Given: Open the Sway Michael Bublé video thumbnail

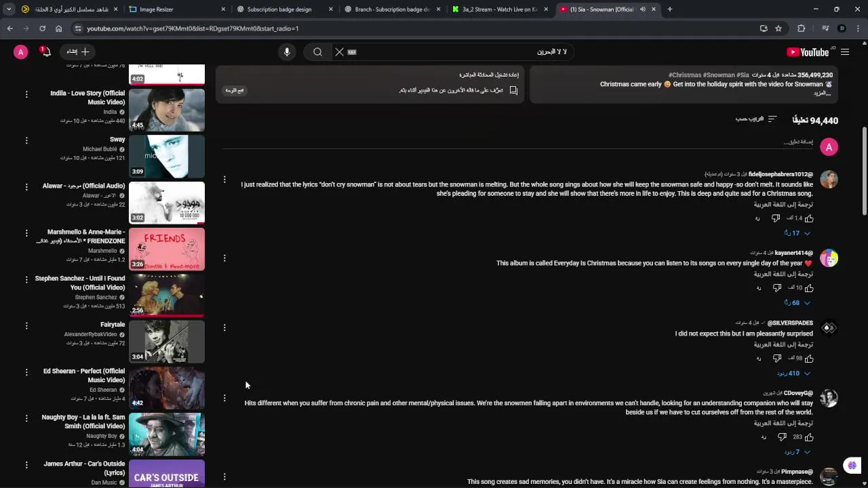Looking at the screenshot, I should coord(167,156).
